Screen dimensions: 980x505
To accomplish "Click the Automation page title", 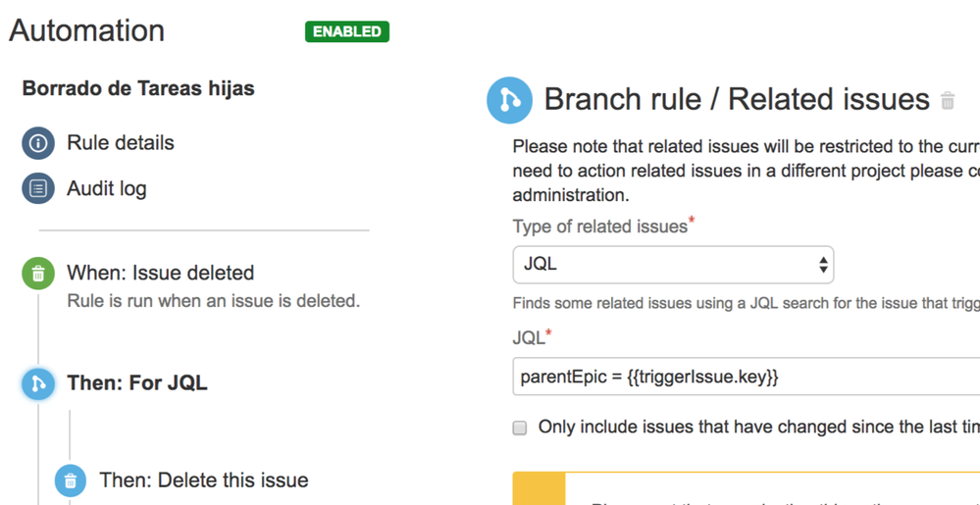I will click(87, 30).
